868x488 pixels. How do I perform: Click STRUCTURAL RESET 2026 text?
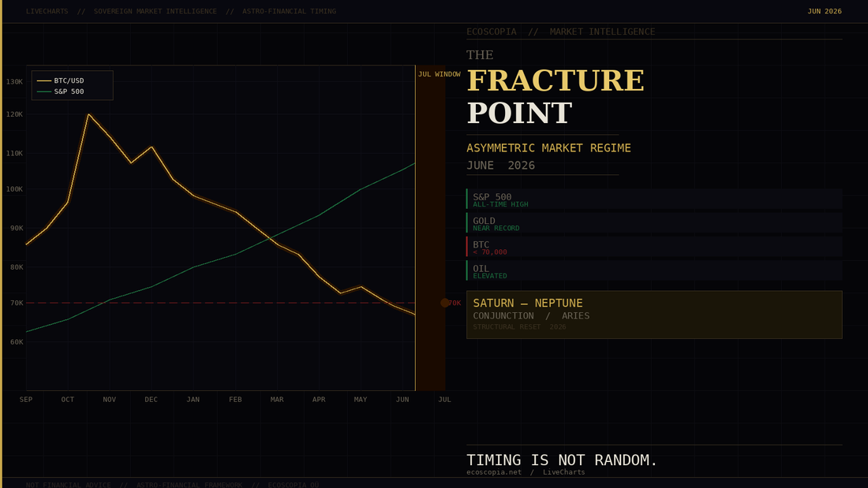pyautogui.click(x=519, y=327)
